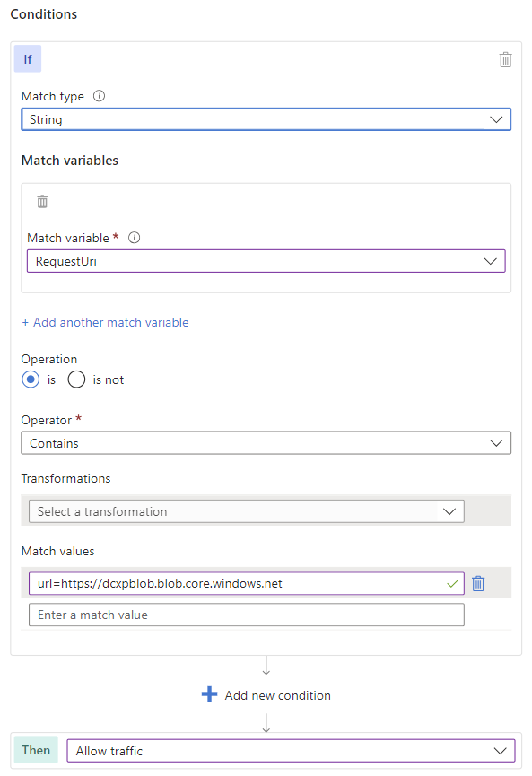This screenshot has height=776, width=532.
Task: Delete the dcxpblob match value with trash icon
Action: pyautogui.click(x=478, y=583)
